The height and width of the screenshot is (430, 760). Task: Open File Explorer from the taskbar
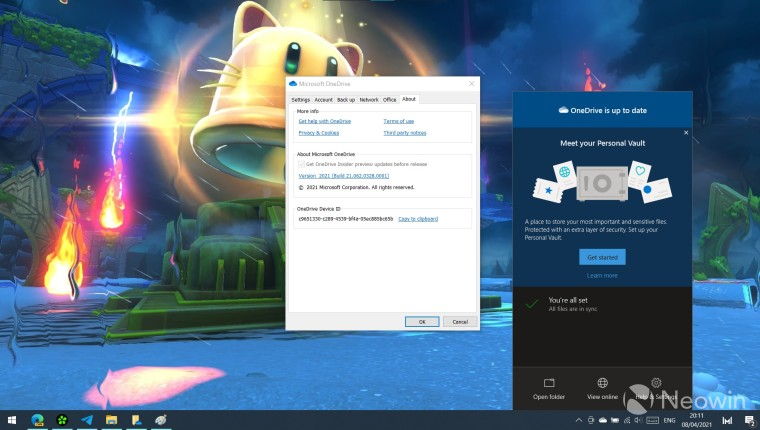111,420
